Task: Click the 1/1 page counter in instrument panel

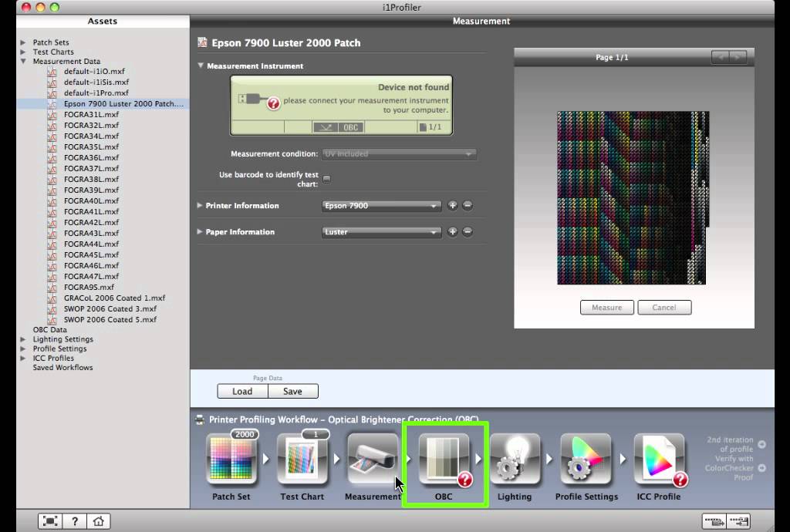Action: click(430, 127)
